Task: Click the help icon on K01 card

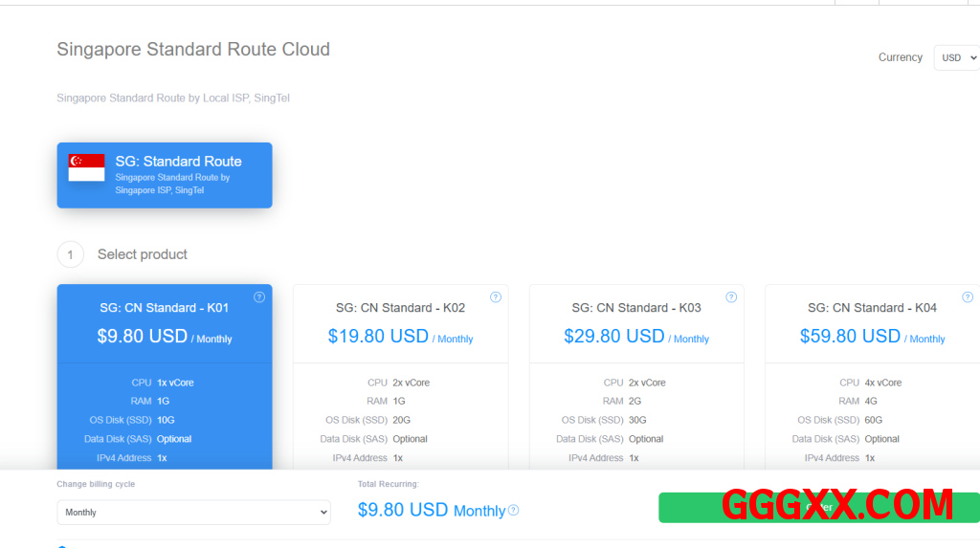Action: click(259, 297)
